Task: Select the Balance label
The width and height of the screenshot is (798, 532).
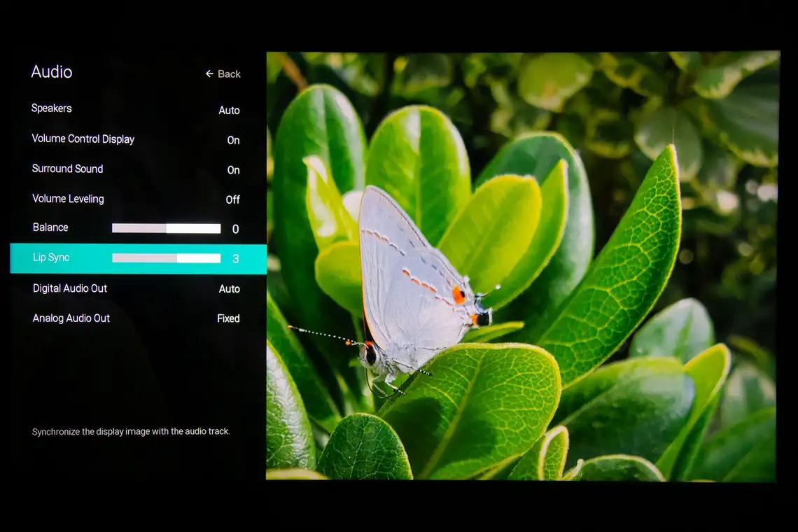Action: [50, 227]
